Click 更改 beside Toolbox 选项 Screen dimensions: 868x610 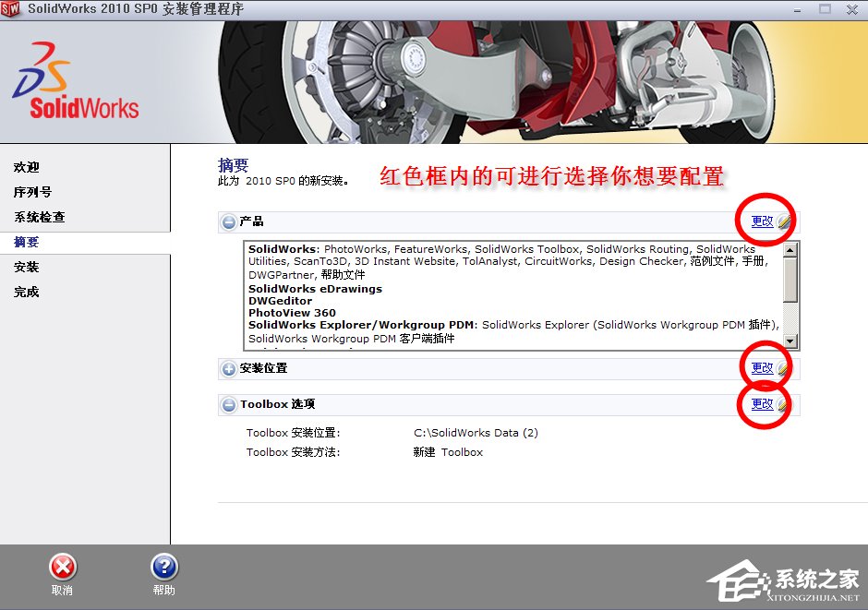coord(763,404)
